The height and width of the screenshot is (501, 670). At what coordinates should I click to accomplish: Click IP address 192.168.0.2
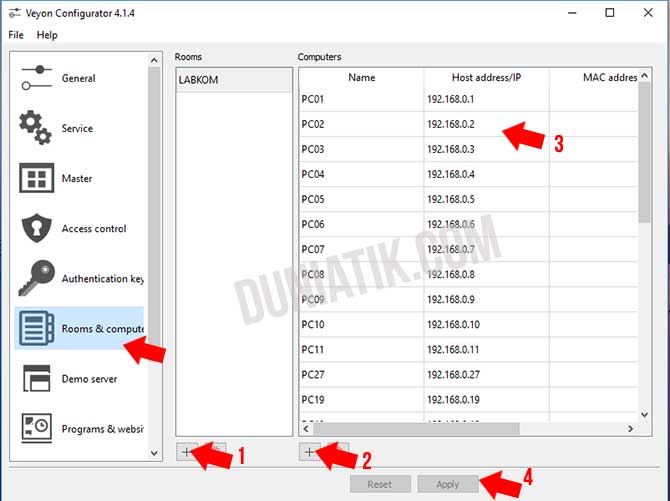(451, 124)
